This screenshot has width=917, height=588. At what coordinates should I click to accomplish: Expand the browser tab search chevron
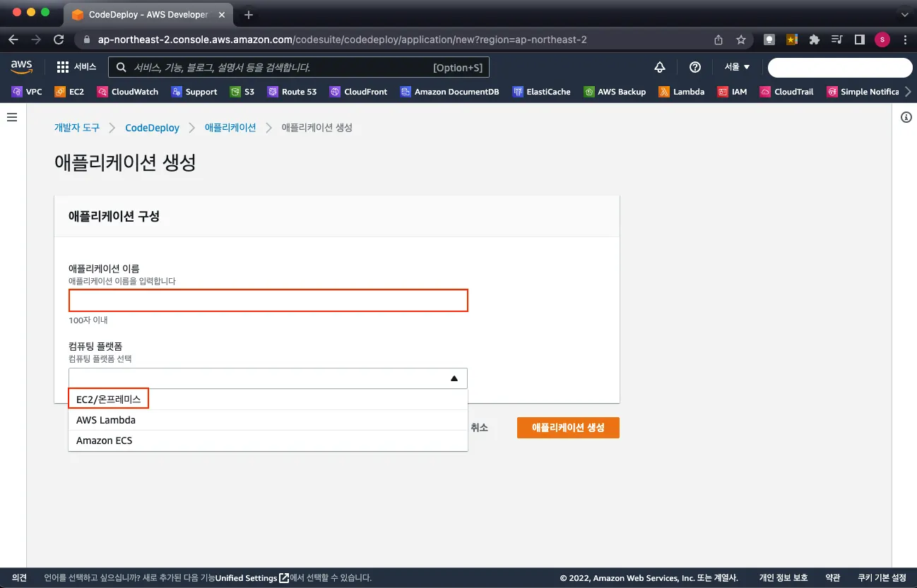905,15
